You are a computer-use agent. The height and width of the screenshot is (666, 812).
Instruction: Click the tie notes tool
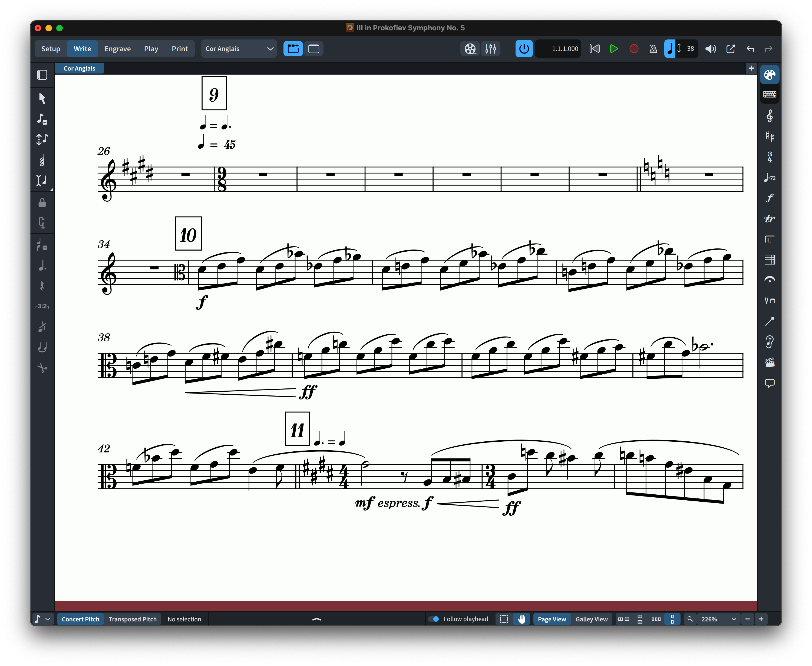click(x=42, y=347)
